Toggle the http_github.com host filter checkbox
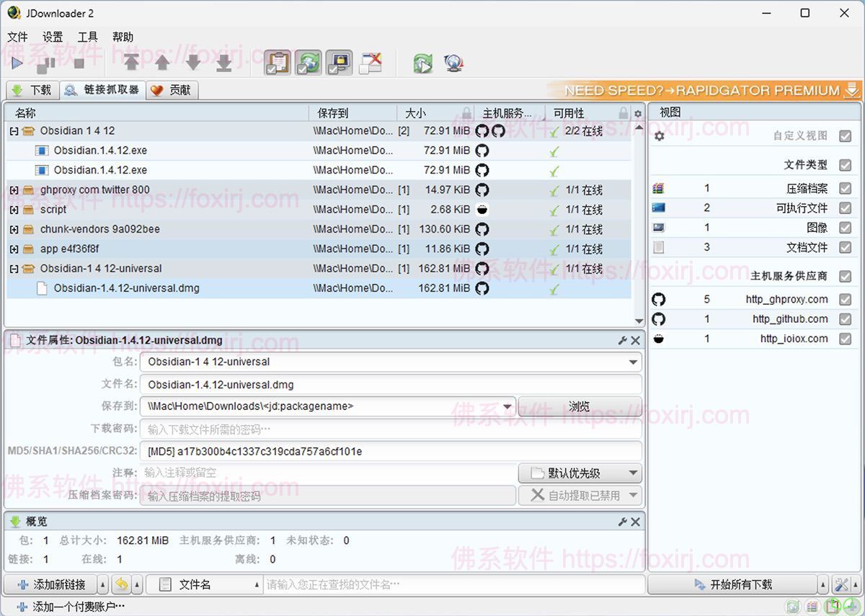865x616 pixels. coord(845,319)
